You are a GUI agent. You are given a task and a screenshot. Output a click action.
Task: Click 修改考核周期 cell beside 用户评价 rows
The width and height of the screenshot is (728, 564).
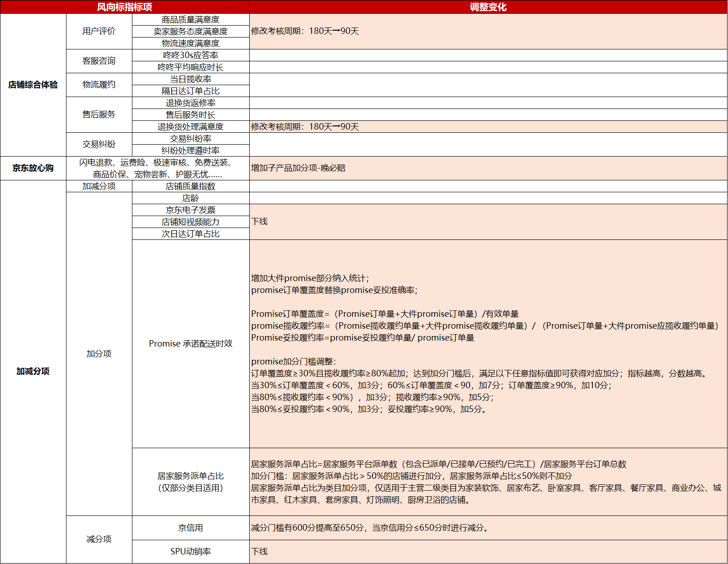pos(488,31)
